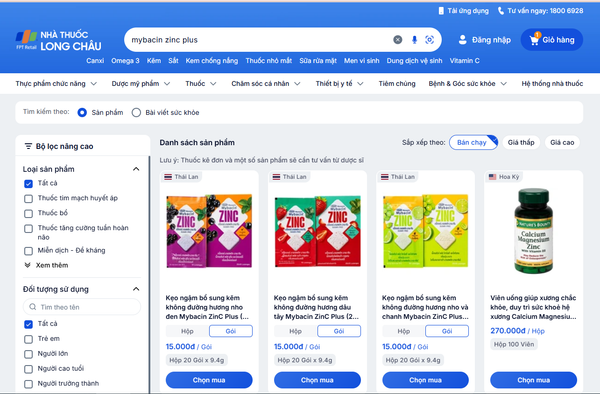The height and width of the screenshot is (394, 600).
Task: Click the Tìm theo tên filter search field
Action: click(82, 307)
